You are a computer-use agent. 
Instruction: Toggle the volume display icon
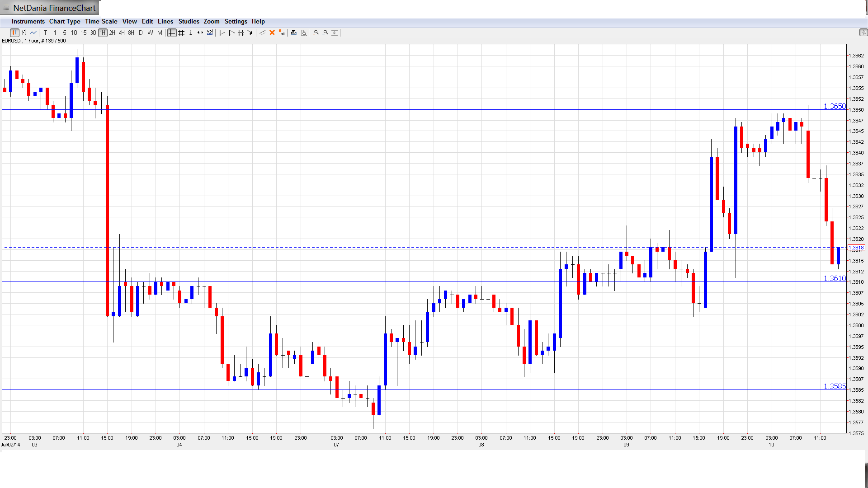[210, 33]
